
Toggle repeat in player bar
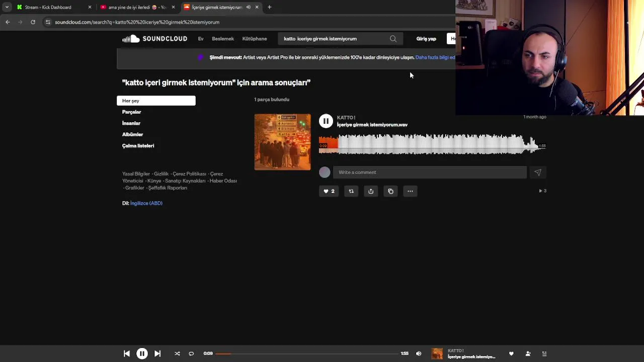tap(191, 354)
